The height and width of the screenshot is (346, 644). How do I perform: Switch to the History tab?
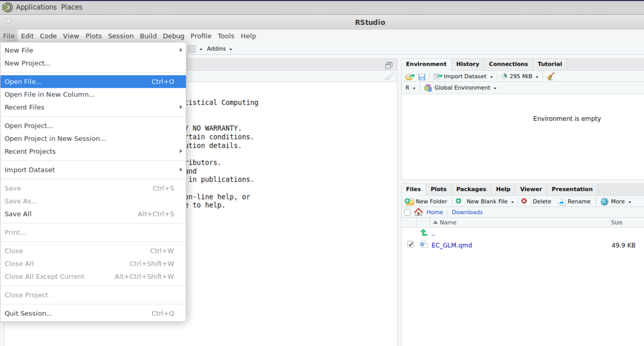(x=467, y=64)
